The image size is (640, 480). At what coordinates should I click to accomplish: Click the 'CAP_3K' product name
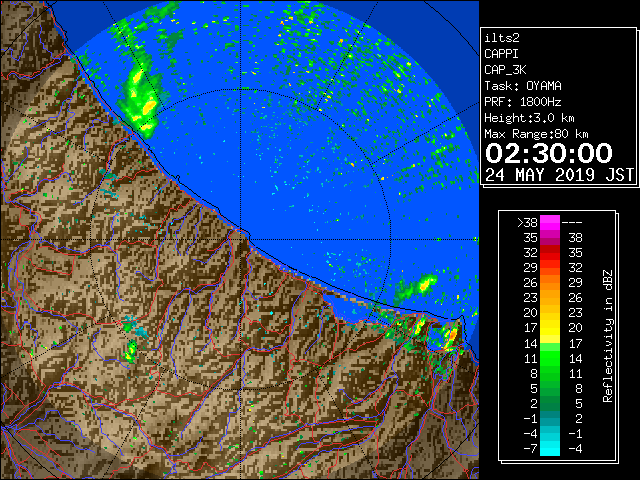click(505, 70)
